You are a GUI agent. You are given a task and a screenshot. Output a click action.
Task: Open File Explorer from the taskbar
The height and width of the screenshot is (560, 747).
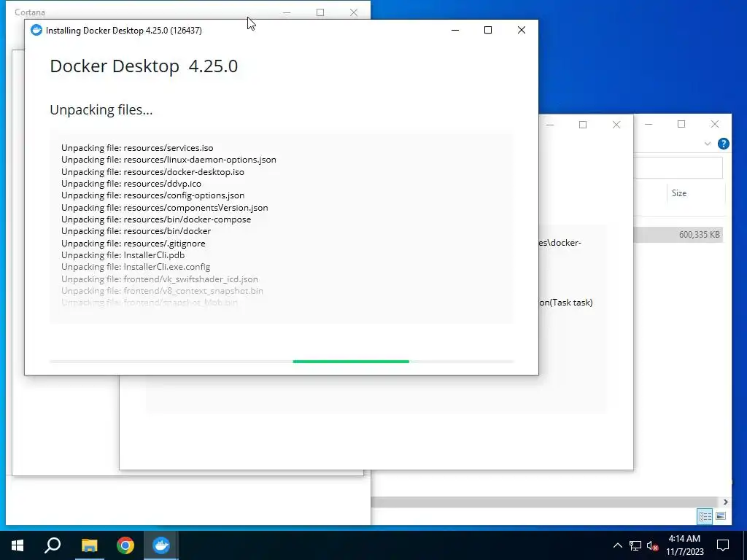tap(89, 545)
